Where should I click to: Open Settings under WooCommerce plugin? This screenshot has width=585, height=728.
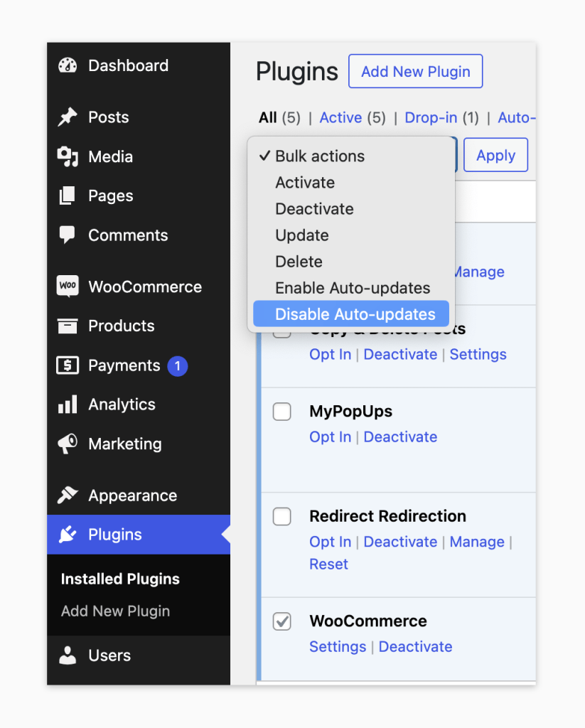pyautogui.click(x=338, y=647)
